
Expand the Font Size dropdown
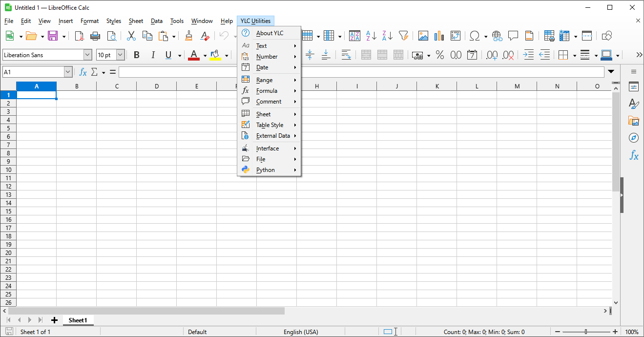pos(120,55)
